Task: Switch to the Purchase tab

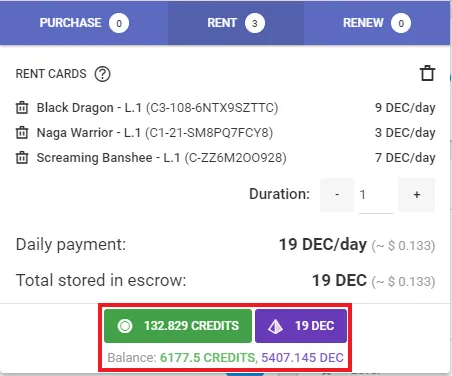Action: point(84,23)
